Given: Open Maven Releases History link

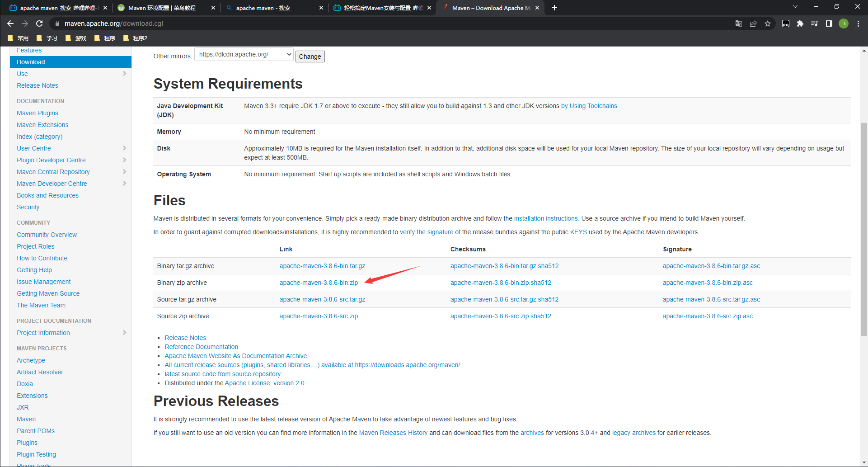Looking at the screenshot, I should tap(393, 433).
